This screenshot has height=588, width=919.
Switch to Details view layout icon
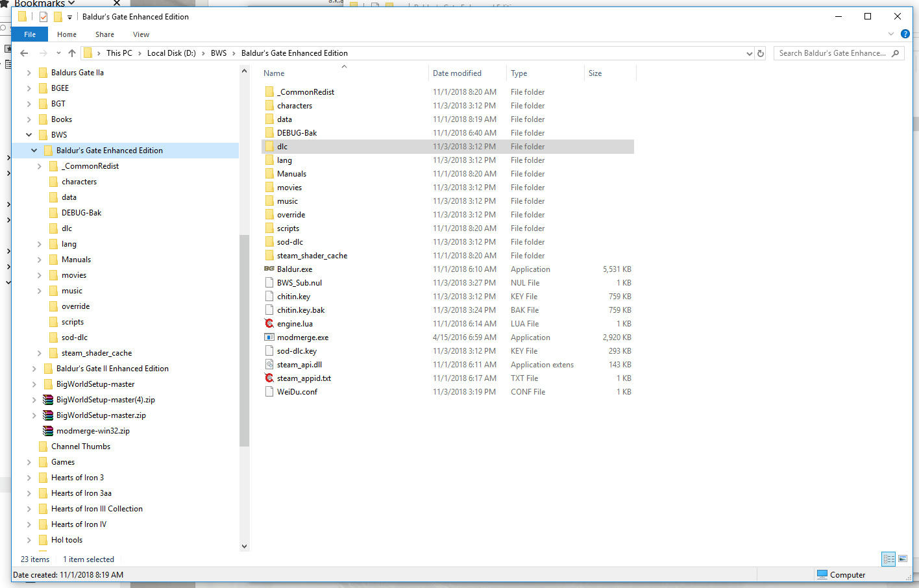point(888,559)
